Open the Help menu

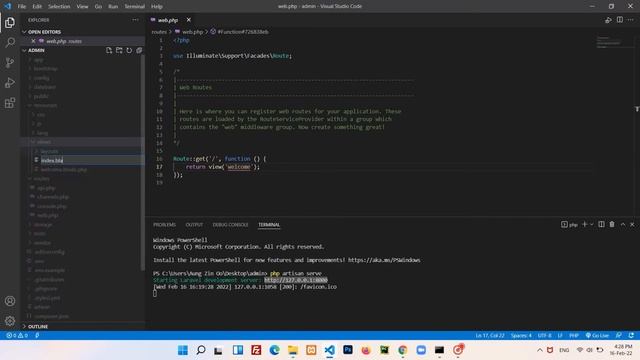click(157, 6)
